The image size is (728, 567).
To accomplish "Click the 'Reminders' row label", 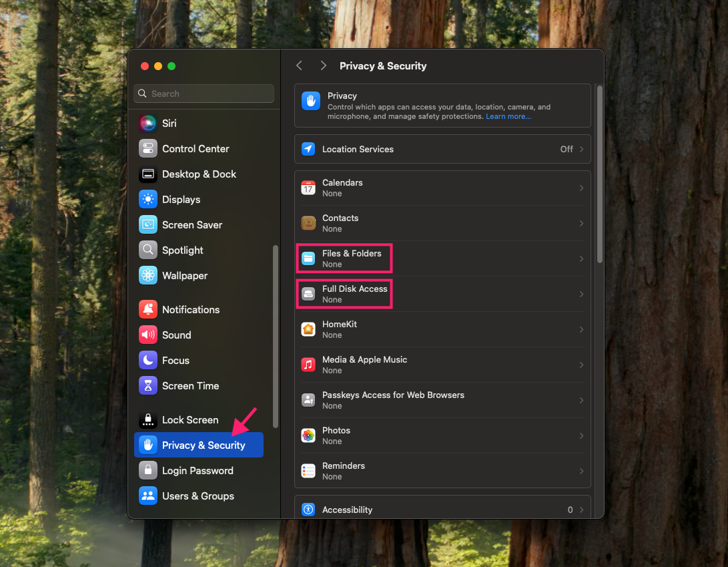I will point(344,465).
